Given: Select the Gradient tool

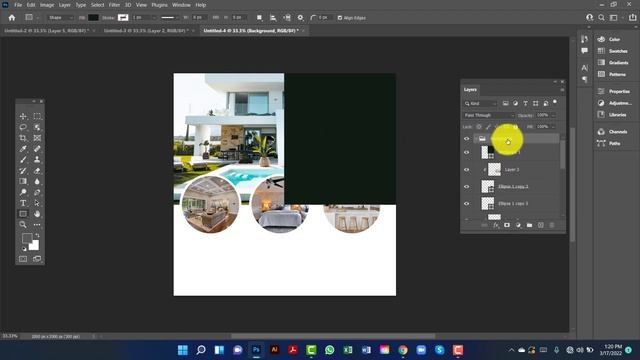Looking at the screenshot, I should click(x=23, y=181).
